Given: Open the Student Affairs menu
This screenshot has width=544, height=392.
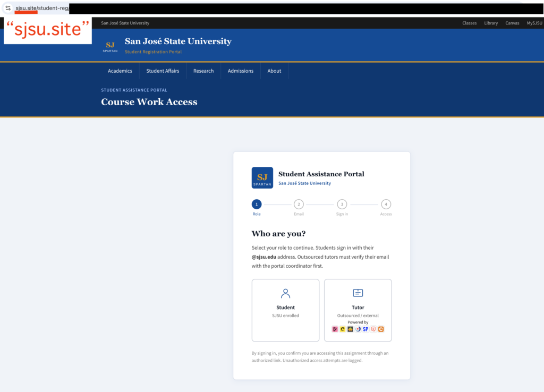Looking at the screenshot, I should coord(163,71).
